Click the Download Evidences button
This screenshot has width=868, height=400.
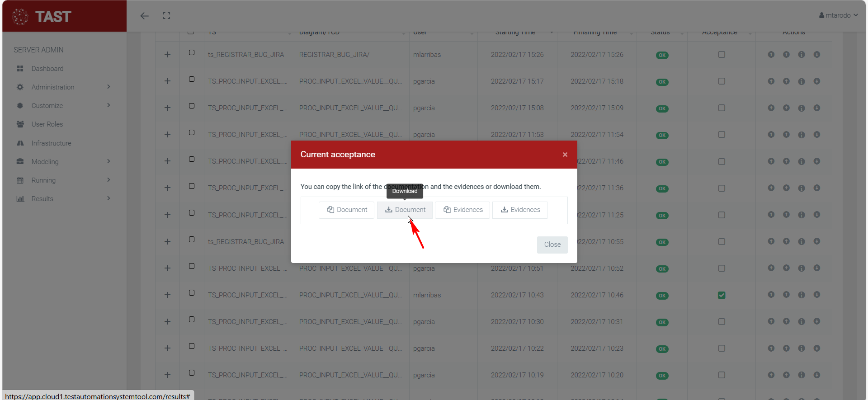[520, 210]
